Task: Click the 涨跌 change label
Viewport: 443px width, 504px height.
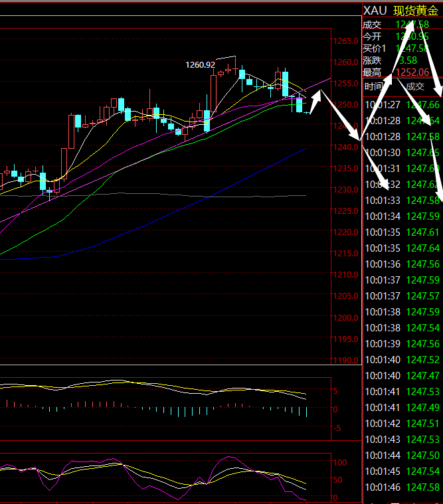Action: click(372, 60)
